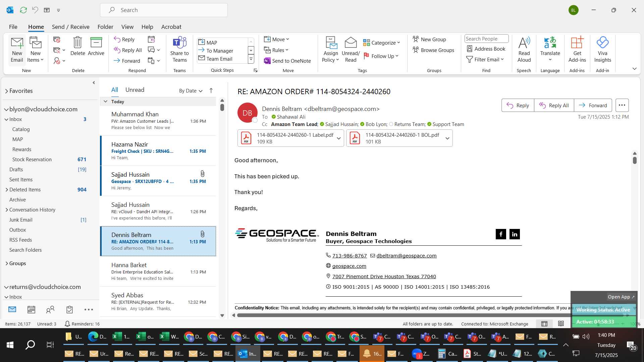
Task: Click the Send/Receive sync icon in the title bar
Action: (23, 10)
